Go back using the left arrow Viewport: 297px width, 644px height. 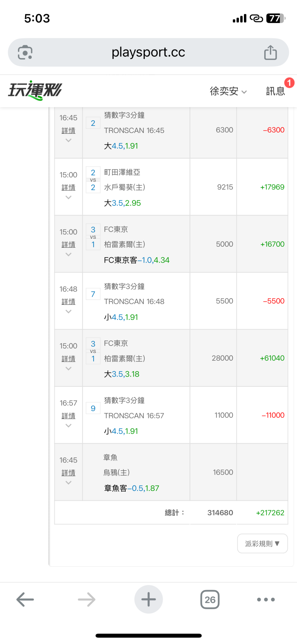(25, 599)
